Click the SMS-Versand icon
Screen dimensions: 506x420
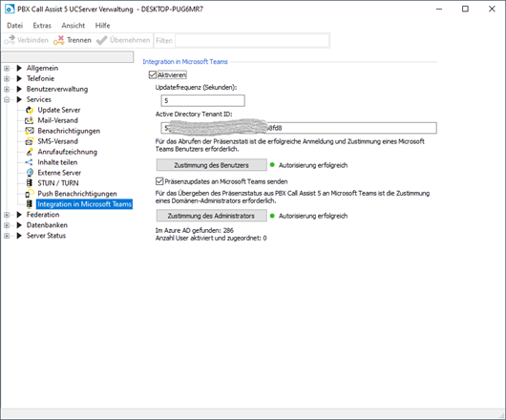pyautogui.click(x=30, y=141)
